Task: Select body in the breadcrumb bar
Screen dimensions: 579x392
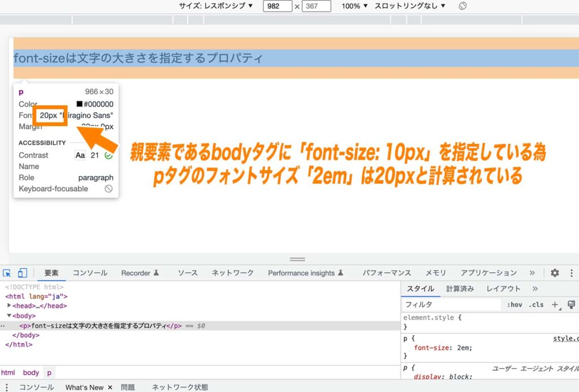Action: [31, 372]
